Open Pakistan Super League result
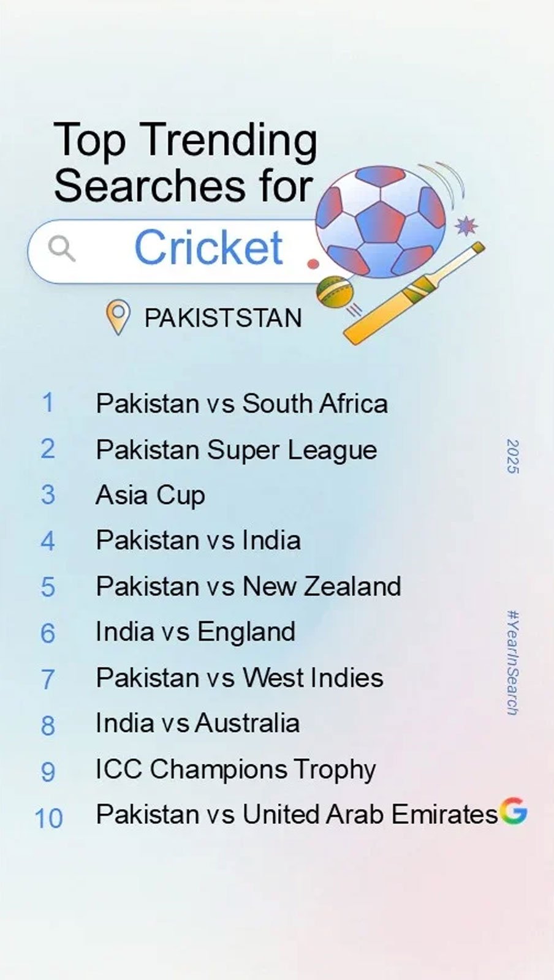 click(x=236, y=450)
